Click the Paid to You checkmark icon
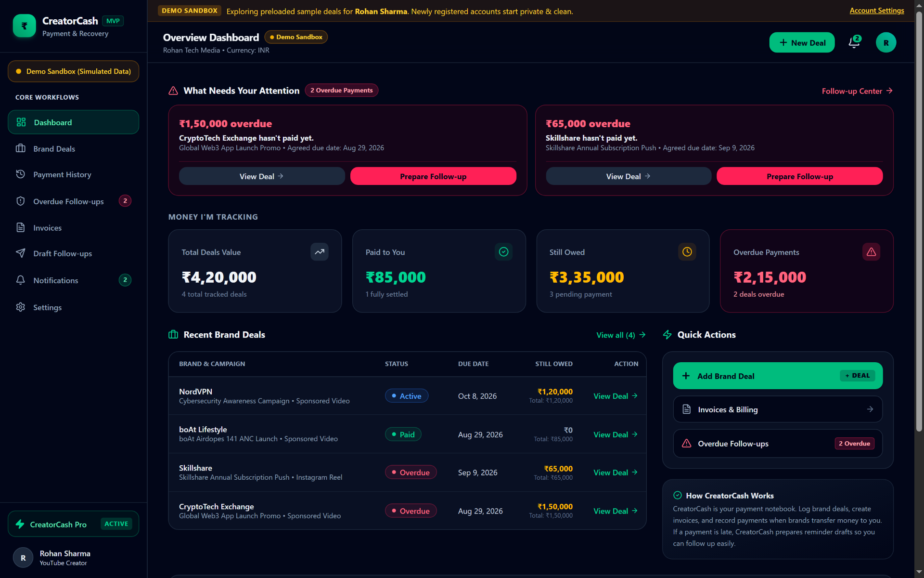This screenshot has width=924, height=578. 504,252
